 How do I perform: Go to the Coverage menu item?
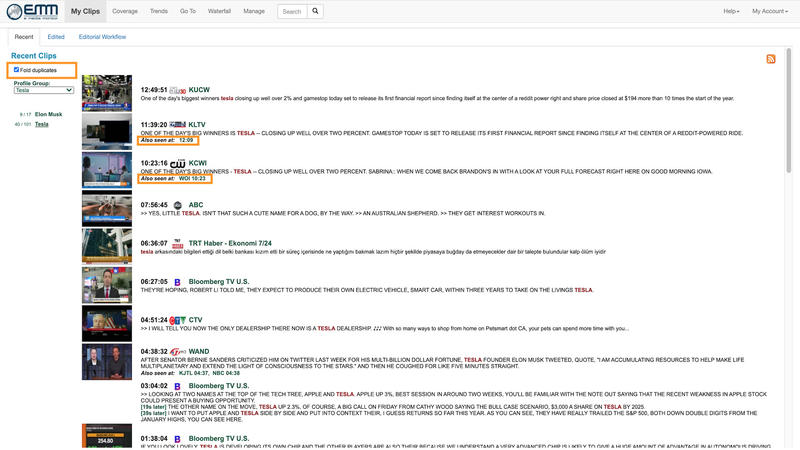point(125,12)
